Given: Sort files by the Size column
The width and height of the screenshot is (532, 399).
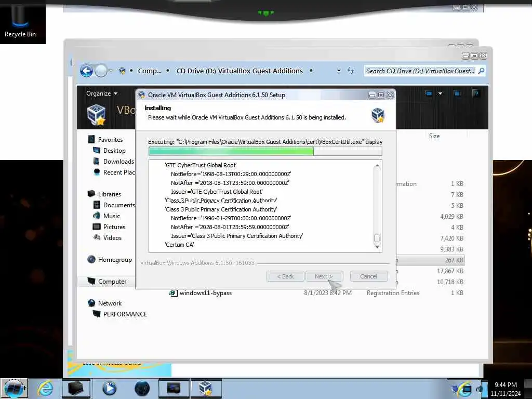Looking at the screenshot, I should [434, 136].
